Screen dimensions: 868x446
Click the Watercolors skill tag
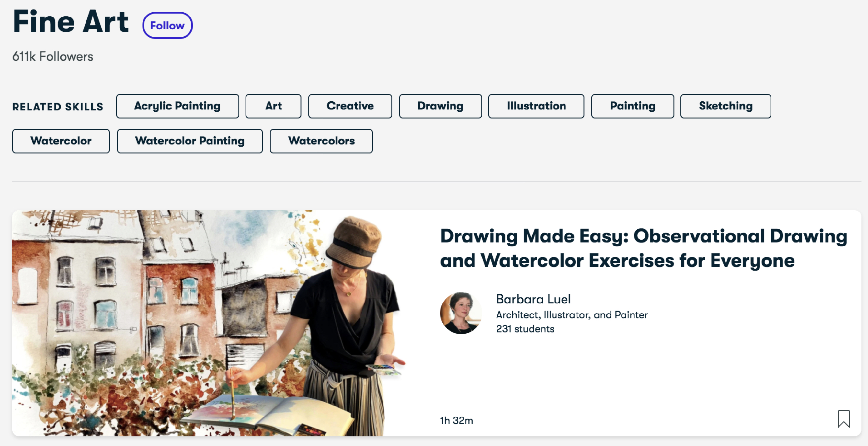(x=321, y=141)
